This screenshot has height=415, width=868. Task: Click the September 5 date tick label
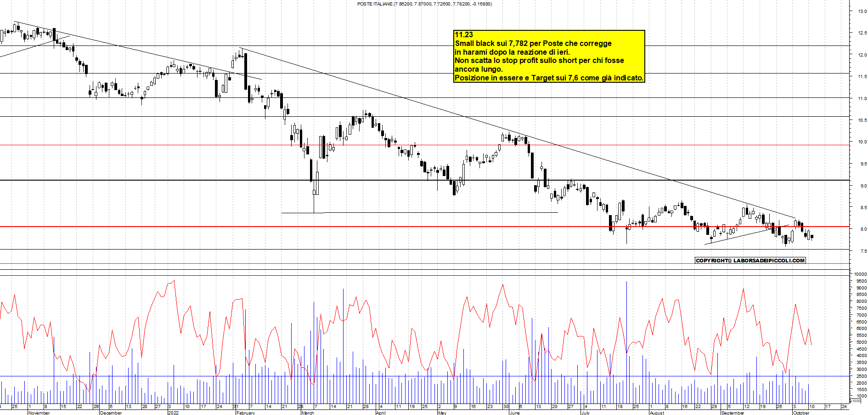coord(730,407)
